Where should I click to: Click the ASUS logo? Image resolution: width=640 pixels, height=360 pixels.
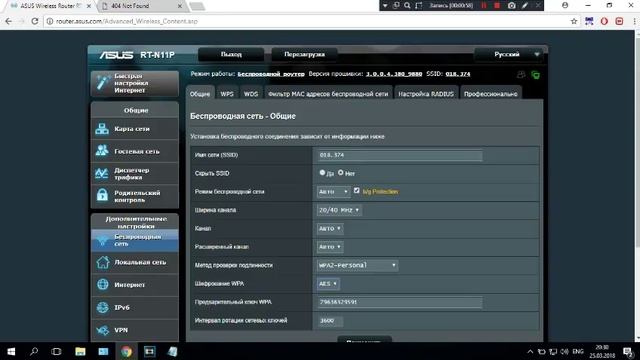coord(116,55)
